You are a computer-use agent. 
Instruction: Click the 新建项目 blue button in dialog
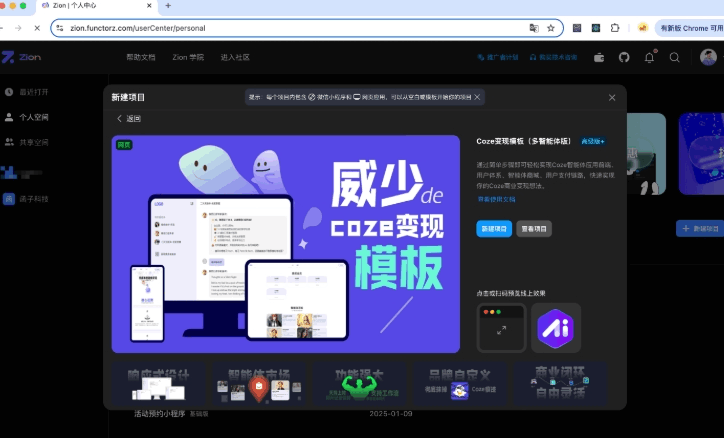point(494,229)
